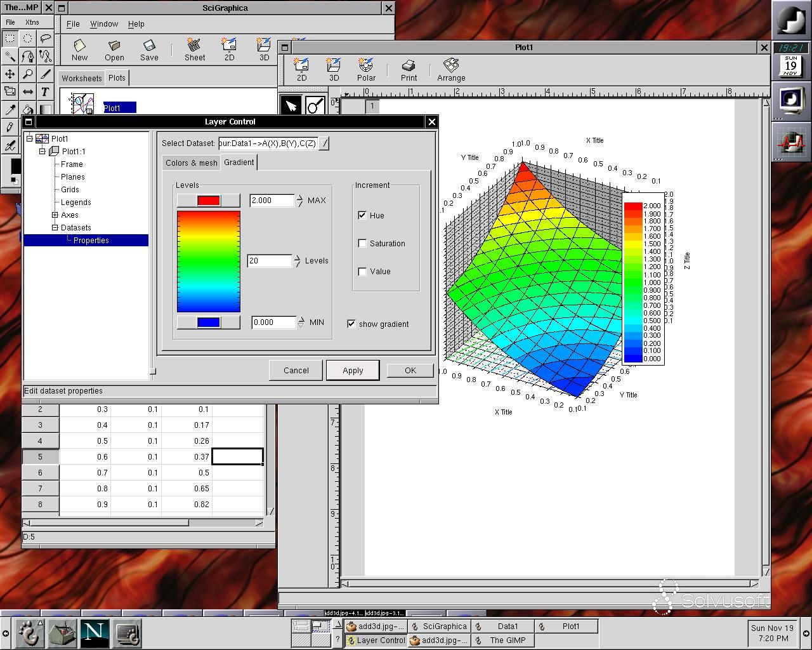The width and height of the screenshot is (812, 650).
Task: Open SciGraphica Help menu
Action: click(136, 23)
